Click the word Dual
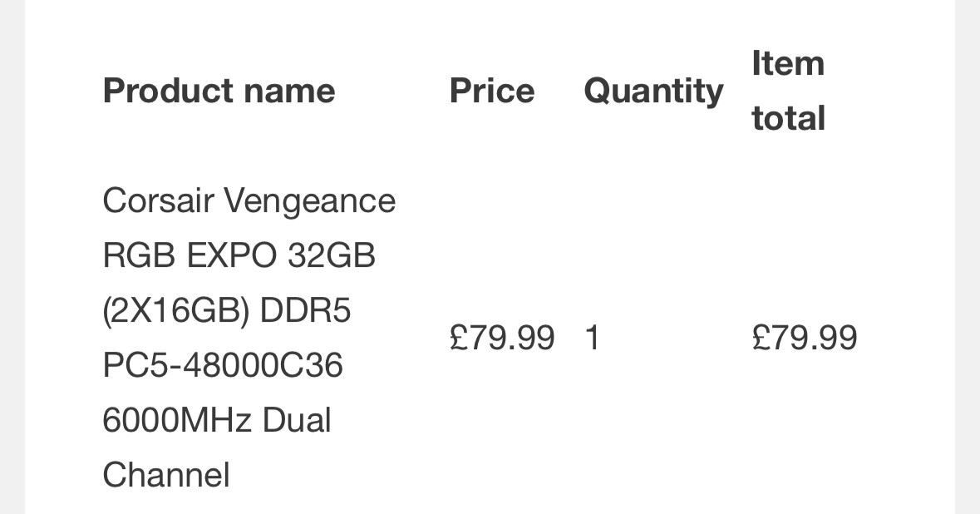 click(x=297, y=421)
